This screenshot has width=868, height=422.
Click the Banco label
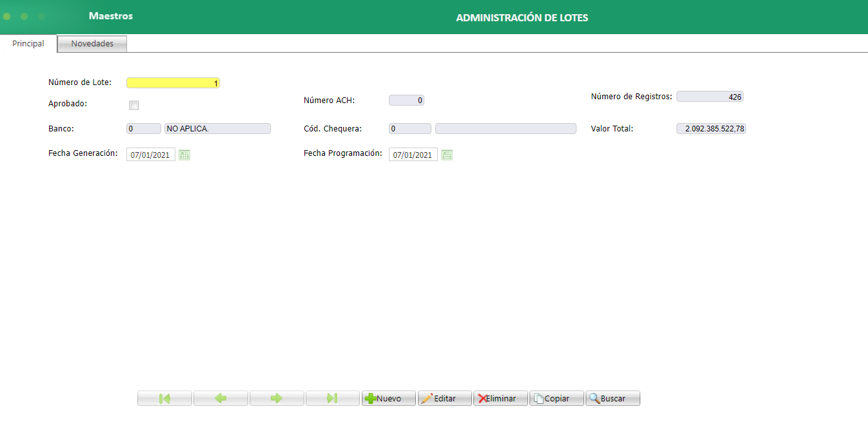tap(61, 129)
